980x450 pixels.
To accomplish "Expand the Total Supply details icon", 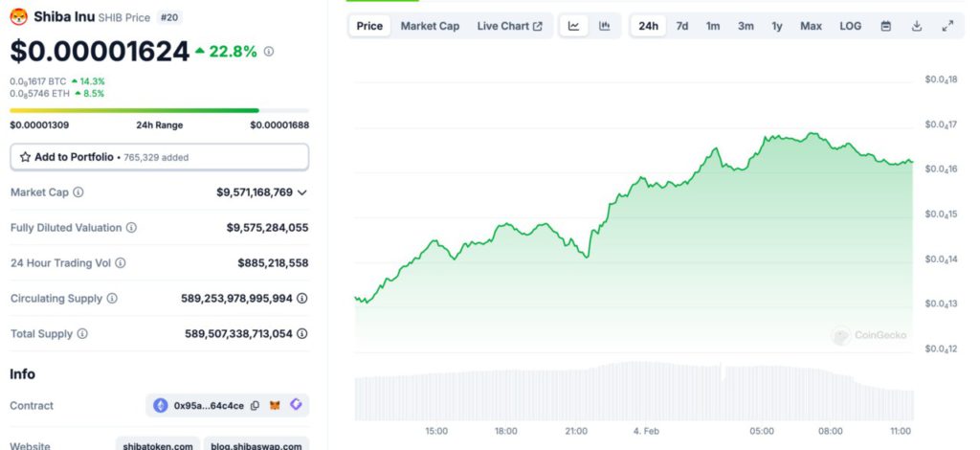I will pyautogui.click(x=302, y=334).
